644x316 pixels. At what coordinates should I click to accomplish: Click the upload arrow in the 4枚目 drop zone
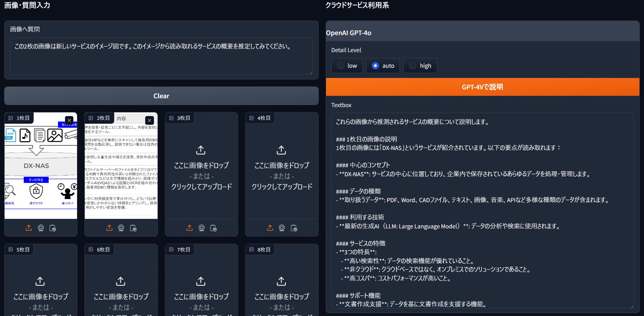click(x=281, y=150)
